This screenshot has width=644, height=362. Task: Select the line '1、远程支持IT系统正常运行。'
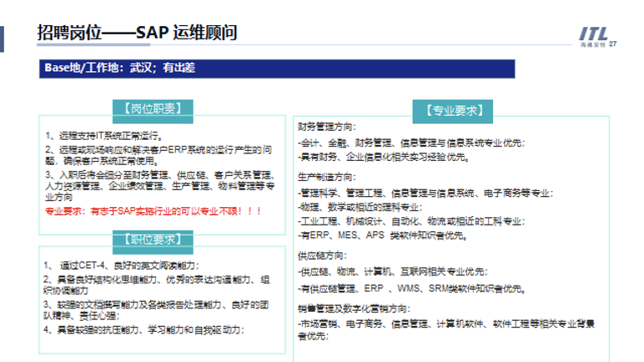(104, 136)
